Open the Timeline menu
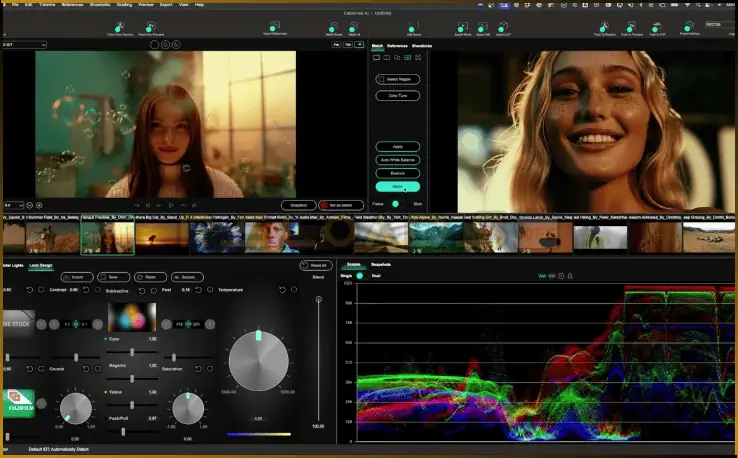Image resolution: width=738 pixels, height=458 pixels. [47, 5]
